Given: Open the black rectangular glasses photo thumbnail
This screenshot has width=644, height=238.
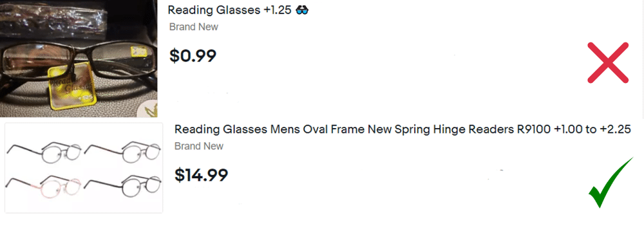Looking at the screenshot, I should coord(79,59).
